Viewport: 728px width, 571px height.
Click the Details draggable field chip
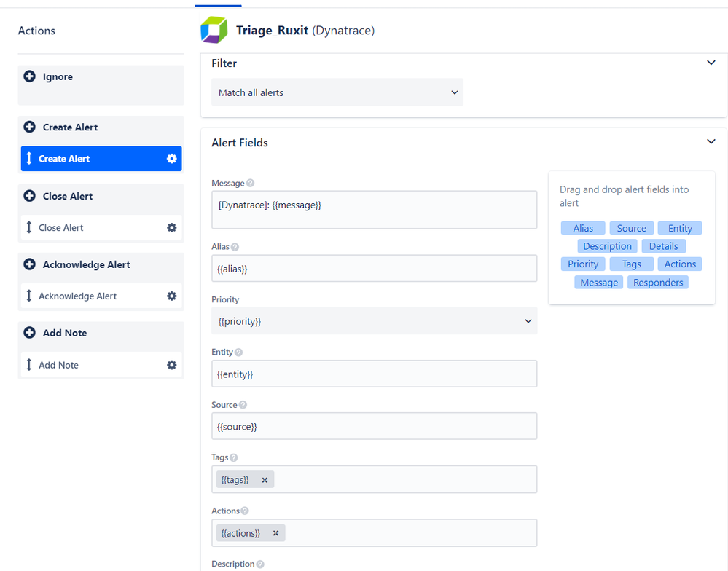[x=663, y=246]
